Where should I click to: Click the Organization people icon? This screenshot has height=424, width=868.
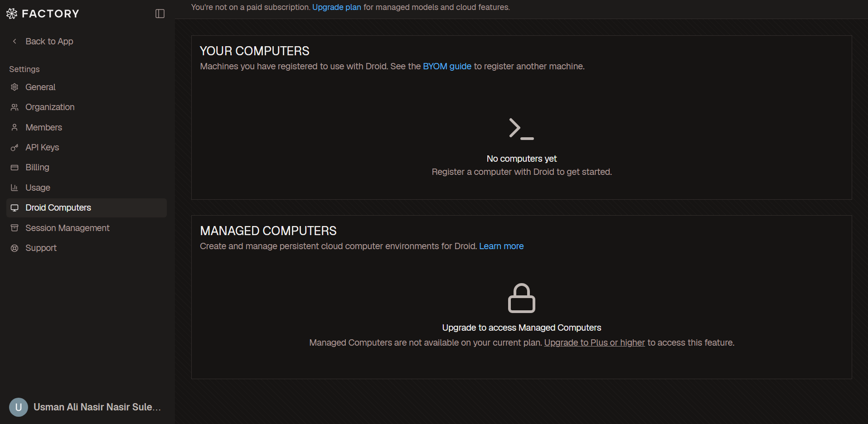pyautogui.click(x=15, y=107)
